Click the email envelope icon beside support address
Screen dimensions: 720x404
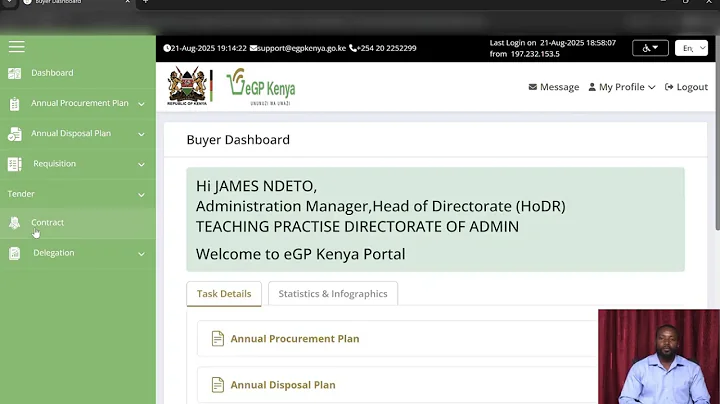[253, 48]
